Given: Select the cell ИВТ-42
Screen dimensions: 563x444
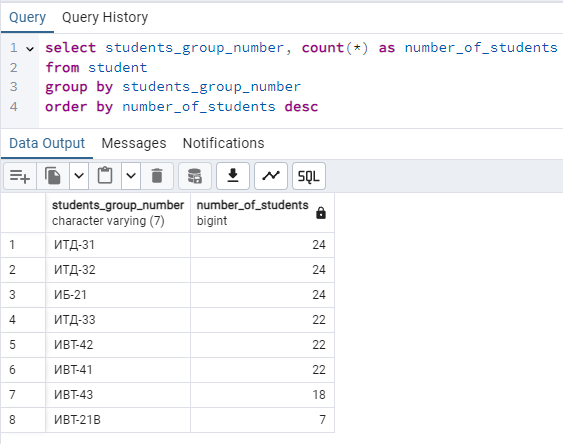Looking at the screenshot, I should tap(118, 345).
